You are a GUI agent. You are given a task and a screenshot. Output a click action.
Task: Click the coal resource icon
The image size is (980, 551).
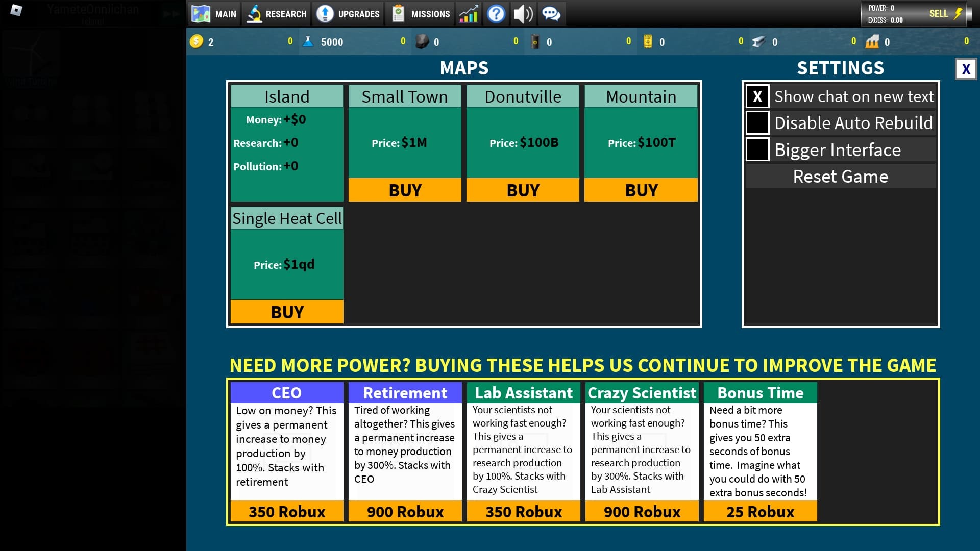(x=422, y=42)
